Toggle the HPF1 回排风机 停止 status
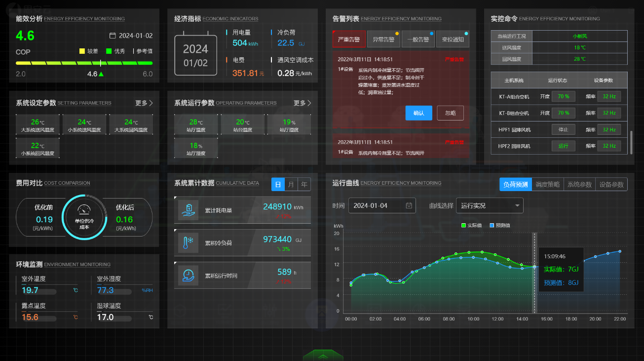The image size is (644, 361). 563,129
